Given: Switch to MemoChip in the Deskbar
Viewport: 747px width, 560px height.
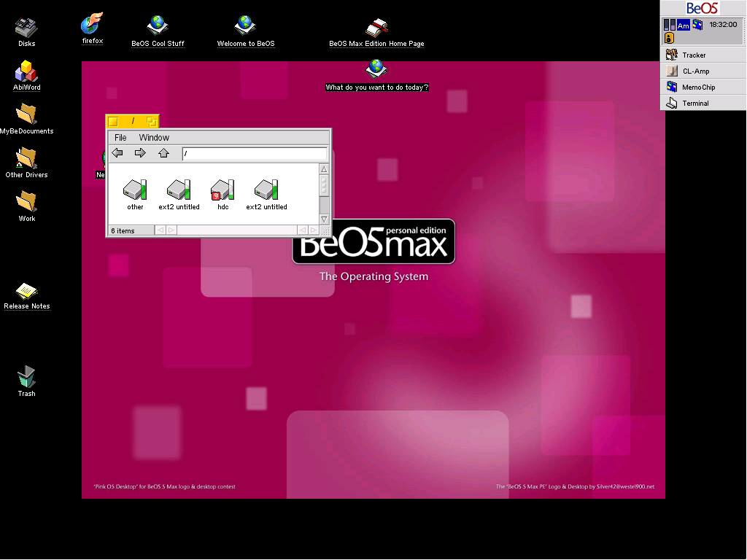Looking at the screenshot, I should pos(703,87).
